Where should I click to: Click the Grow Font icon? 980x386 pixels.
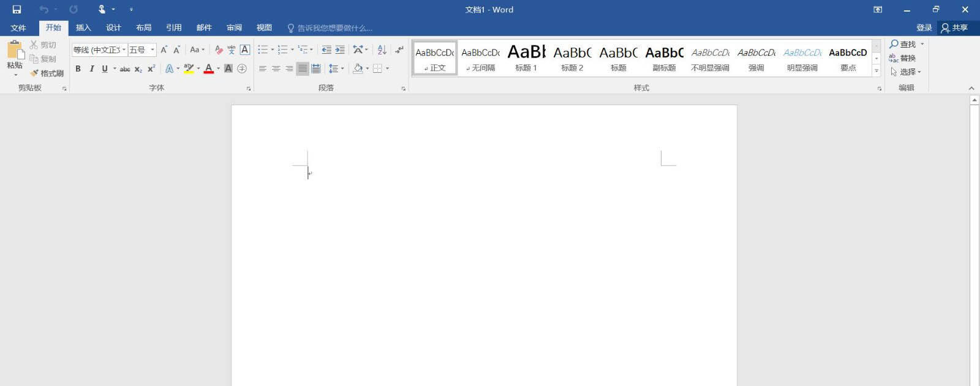click(x=164, y=50)
